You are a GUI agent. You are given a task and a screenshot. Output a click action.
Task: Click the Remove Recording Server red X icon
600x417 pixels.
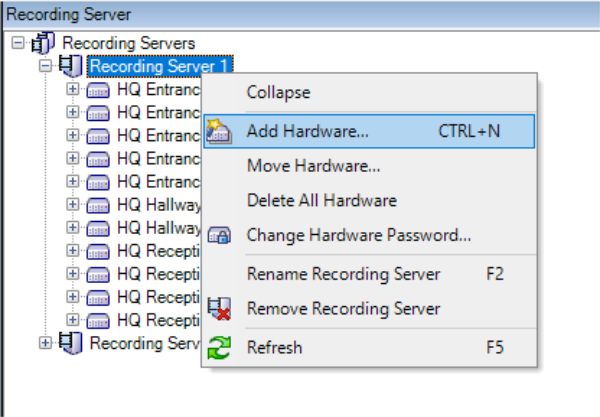(220, 309)
